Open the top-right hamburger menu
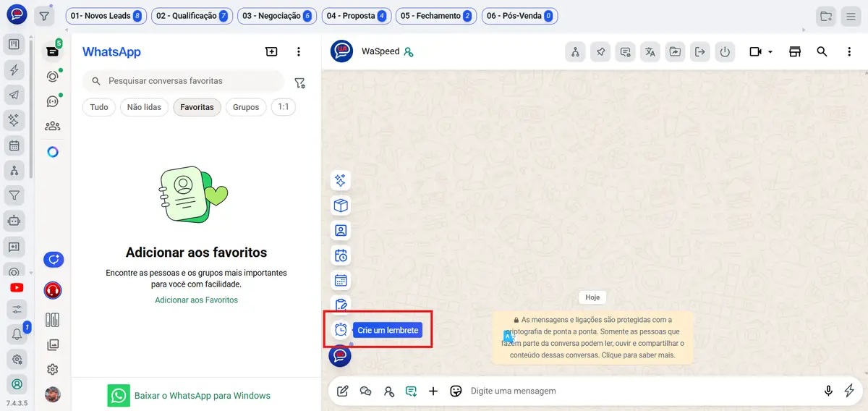Viewport: 868px width, 411px height. (x=851, y=16)
